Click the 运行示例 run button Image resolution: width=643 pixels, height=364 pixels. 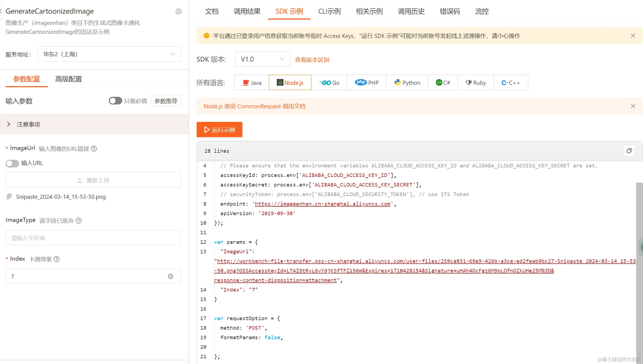coord(219,130)
